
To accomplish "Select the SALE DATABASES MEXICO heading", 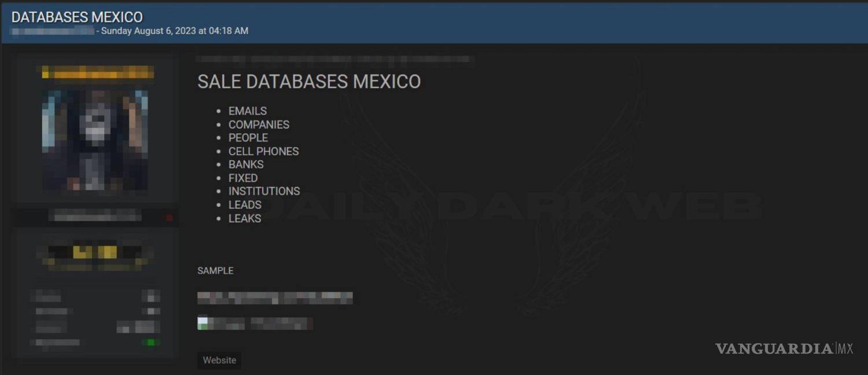I will [309, 82].
